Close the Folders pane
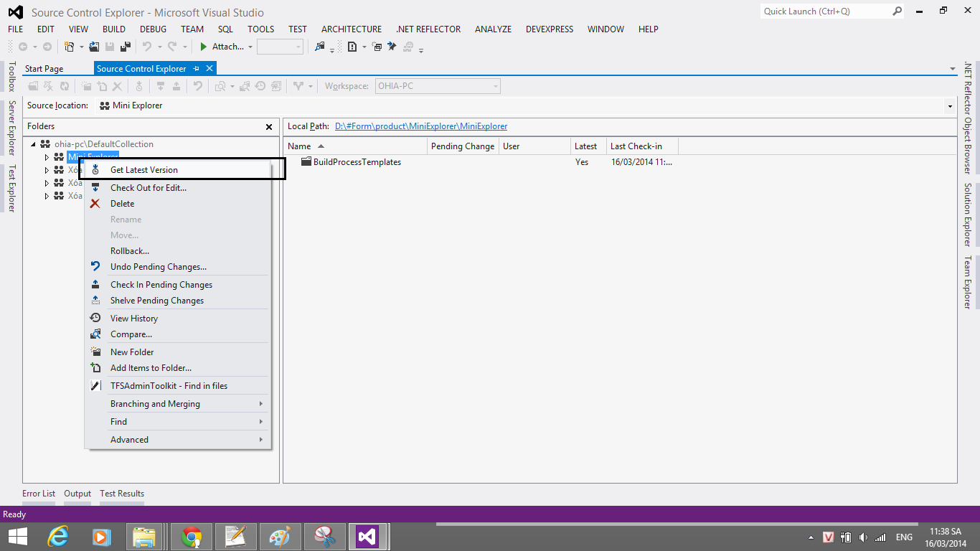Image resolution: width=980 pixels, height=551 pixels. (269, 127)
